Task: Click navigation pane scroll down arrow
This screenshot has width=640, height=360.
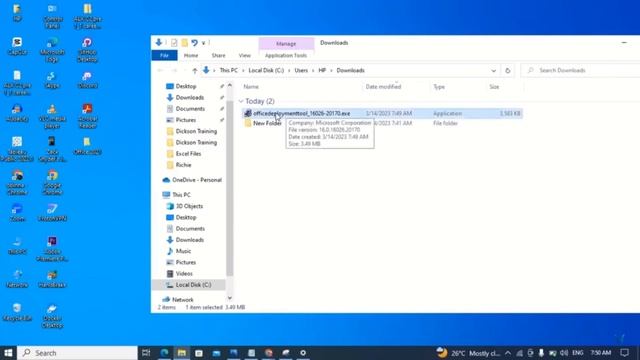Action: 230,298
